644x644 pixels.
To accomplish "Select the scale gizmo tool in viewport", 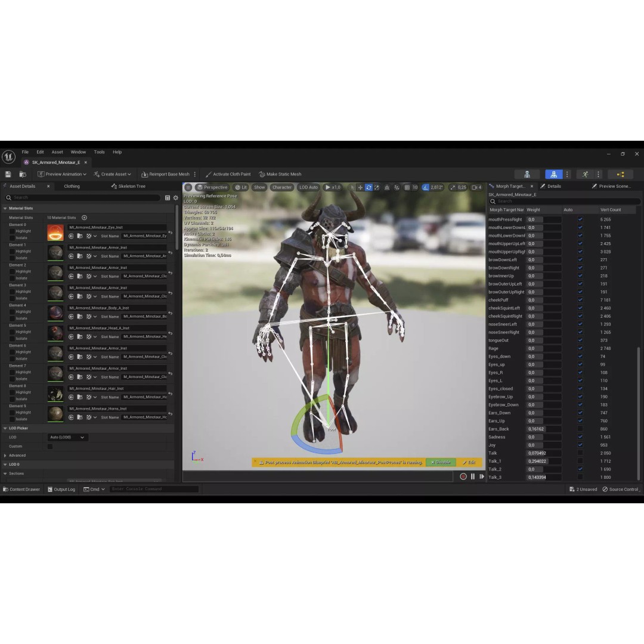I will point(377,187).
